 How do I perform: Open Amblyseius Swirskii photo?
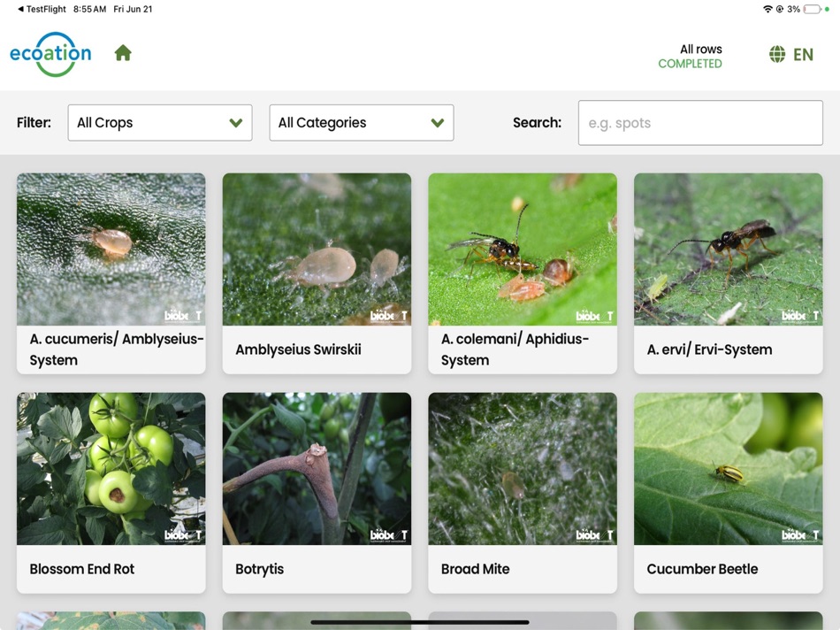tap(317, 250)
